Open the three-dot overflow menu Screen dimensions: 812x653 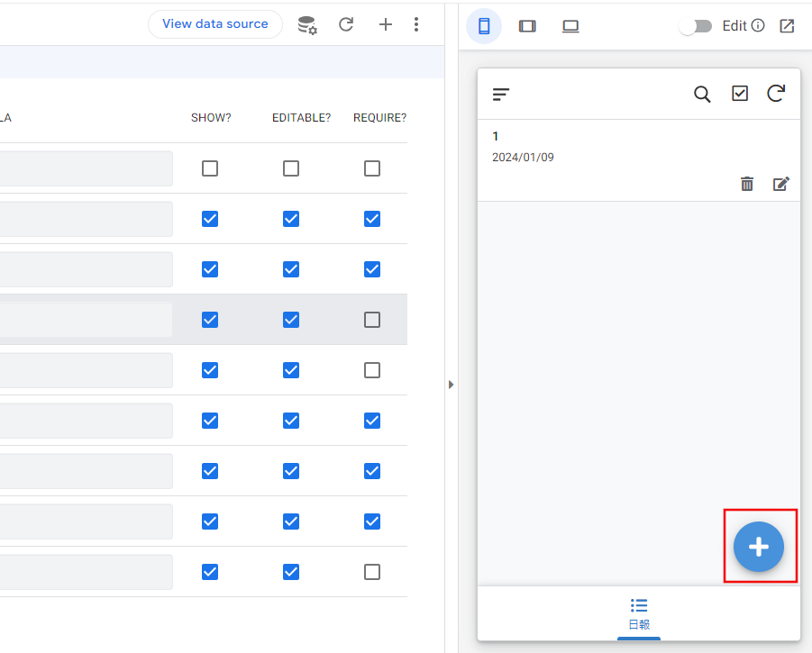click(416, 24)
